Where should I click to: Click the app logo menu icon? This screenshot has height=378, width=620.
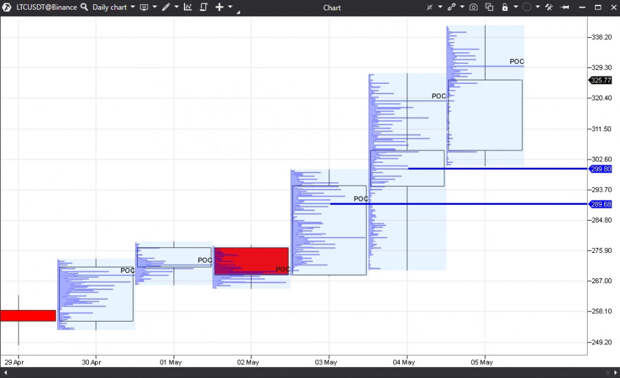(7, 7)
